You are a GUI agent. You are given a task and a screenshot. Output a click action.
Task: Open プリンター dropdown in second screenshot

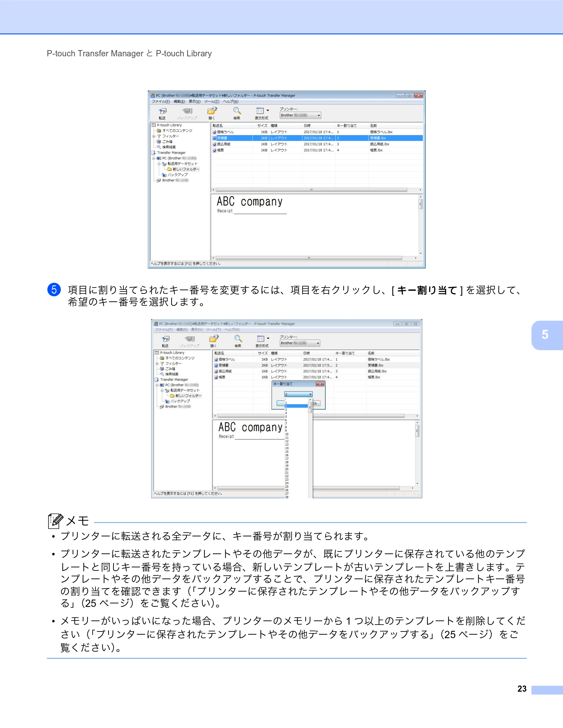pos(300,343)
